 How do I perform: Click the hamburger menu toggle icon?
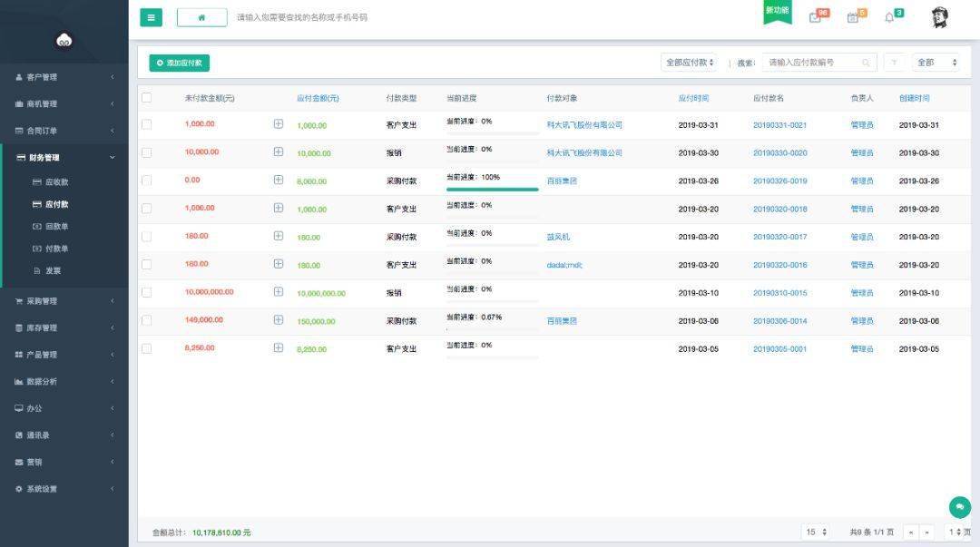(151, 17)
